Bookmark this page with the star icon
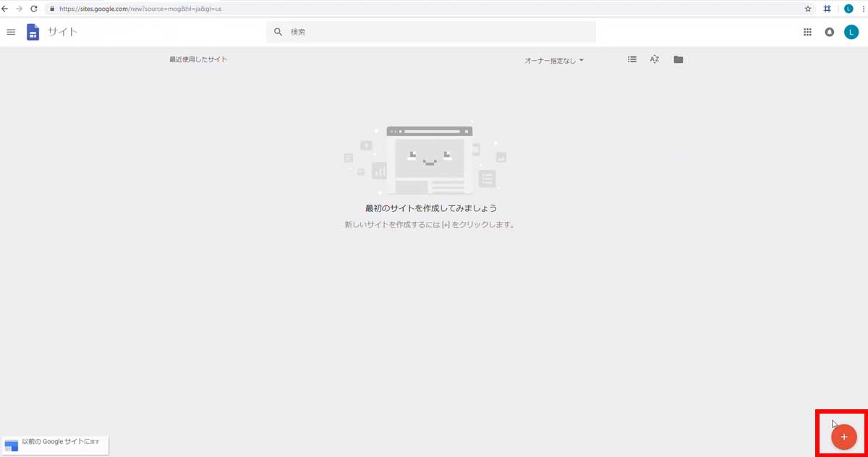The width and height of the screenshot is (868, 457). pyautogui.click(x=808, y=9)
